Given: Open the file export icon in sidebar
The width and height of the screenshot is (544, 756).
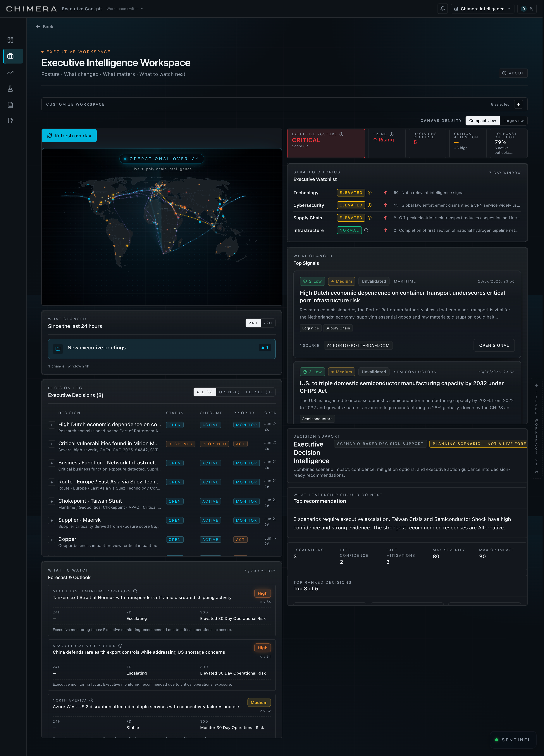Looking at the screenshot, I should coord(10,121).
